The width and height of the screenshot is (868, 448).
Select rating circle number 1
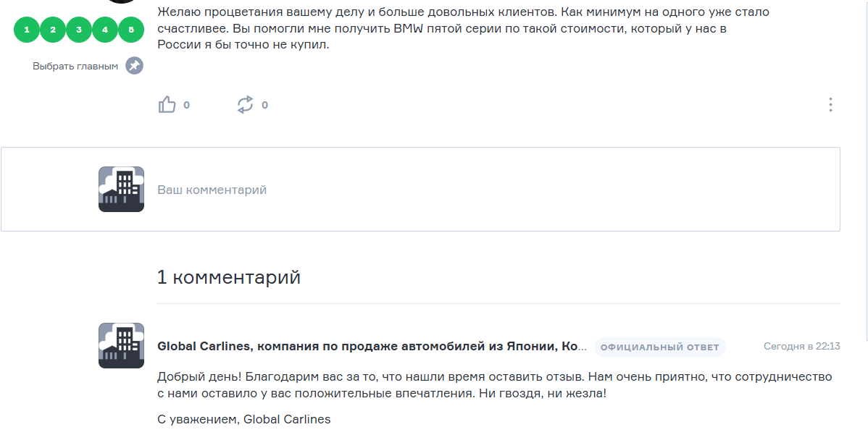(27, 30)
